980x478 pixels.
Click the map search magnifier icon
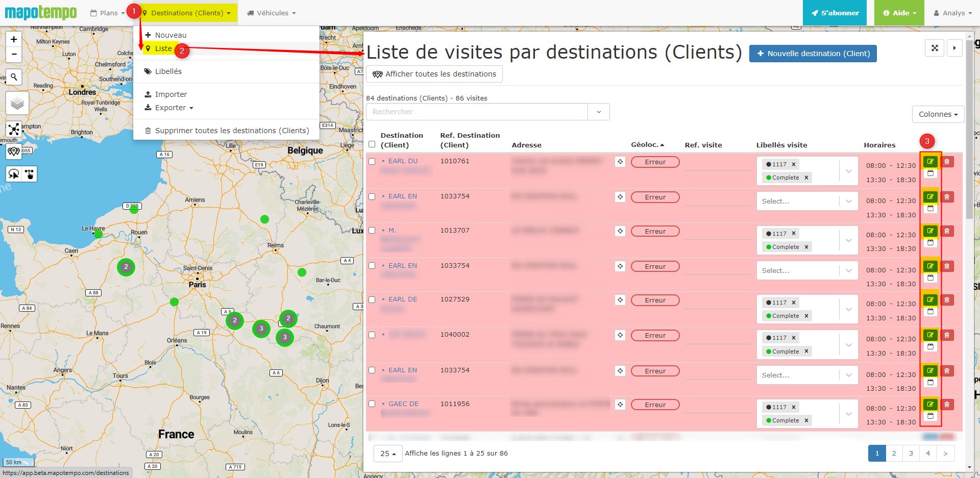click(14, 77)
